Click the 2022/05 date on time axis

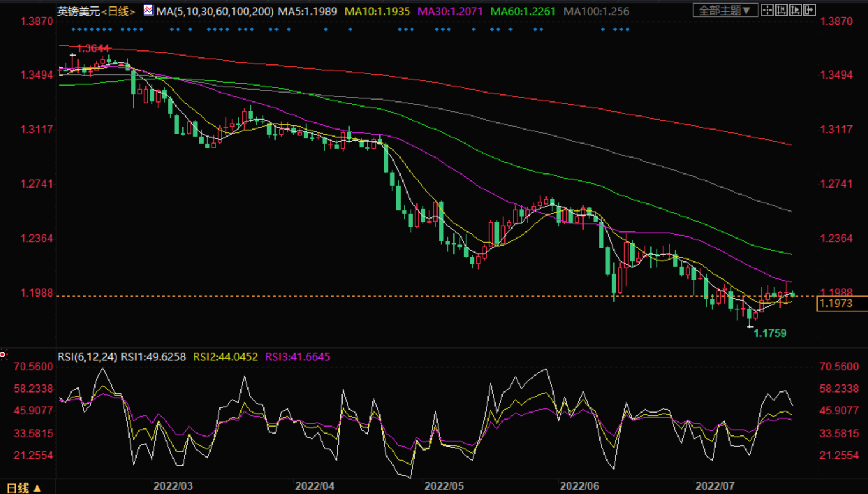(444, 486)
